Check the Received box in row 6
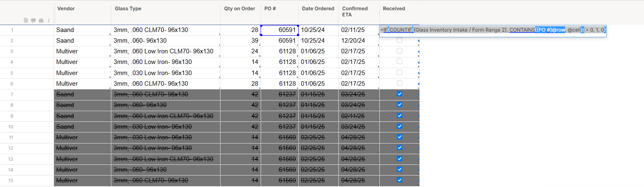 [400, 83]
